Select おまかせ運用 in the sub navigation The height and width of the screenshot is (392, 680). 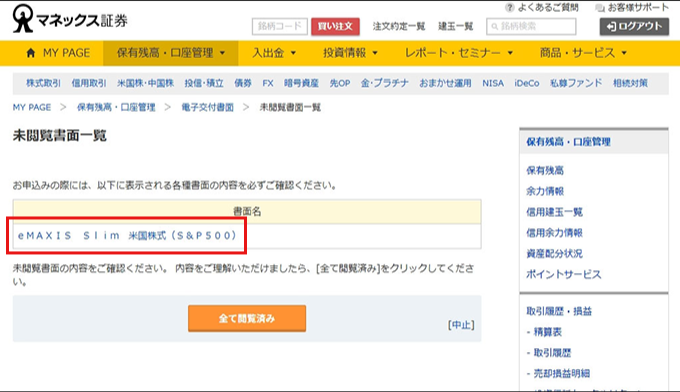pyautogui.click(x=445, y=83)
